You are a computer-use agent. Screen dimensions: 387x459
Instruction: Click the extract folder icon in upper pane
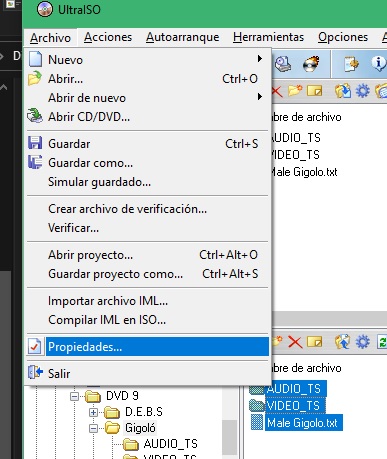point(343,91)
